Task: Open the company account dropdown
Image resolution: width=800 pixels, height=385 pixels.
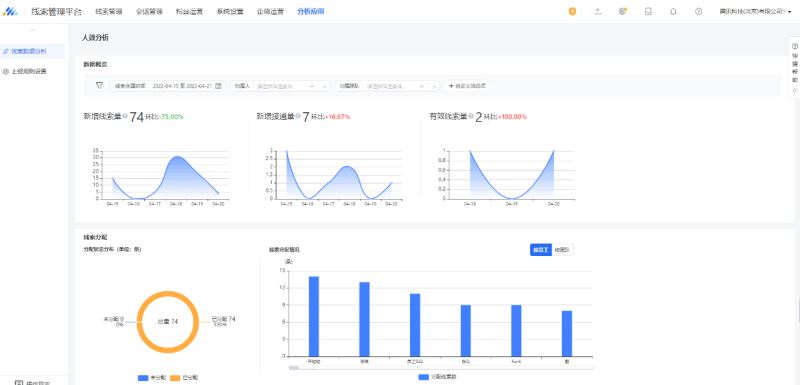Action: tap(755, 12)
